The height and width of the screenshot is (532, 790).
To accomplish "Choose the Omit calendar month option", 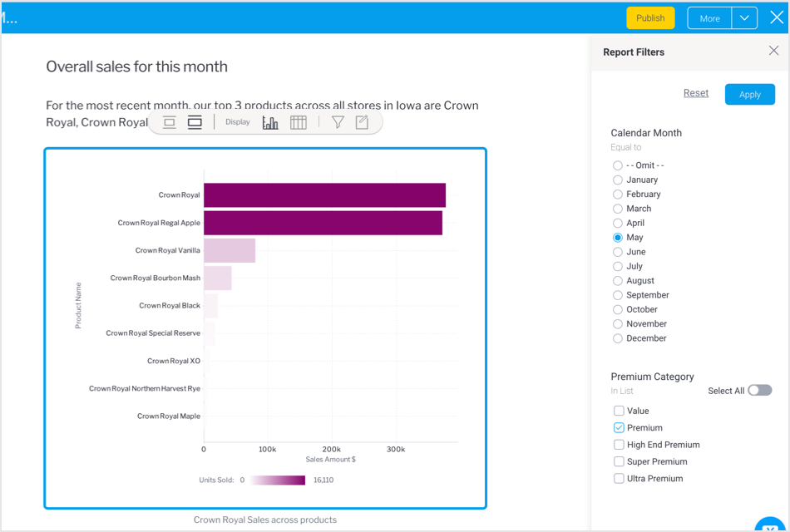I will pyautogui.click(x=618, y=165).
